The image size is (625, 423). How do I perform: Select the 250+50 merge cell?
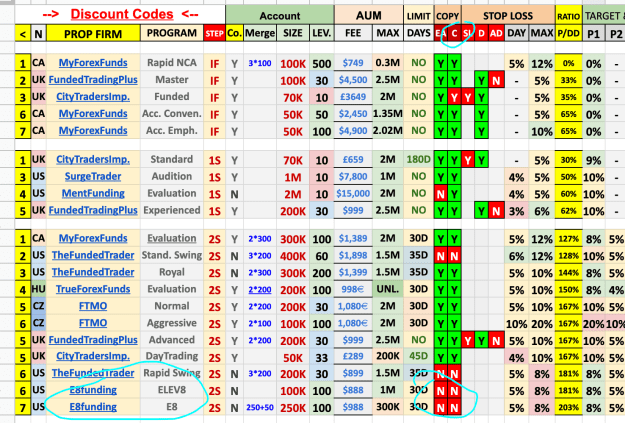[x=260, y=407]
